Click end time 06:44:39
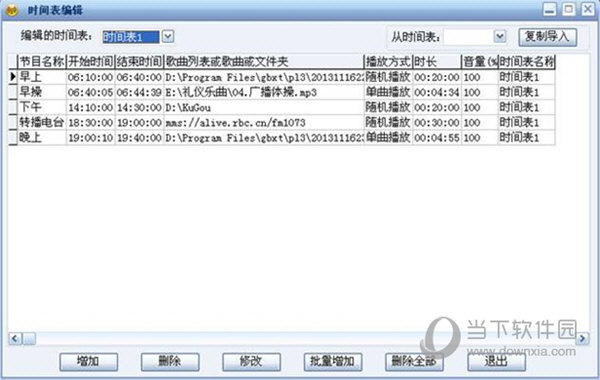This screenshot has height=380, width=600. pyautogui.click(x=139, y=92)
